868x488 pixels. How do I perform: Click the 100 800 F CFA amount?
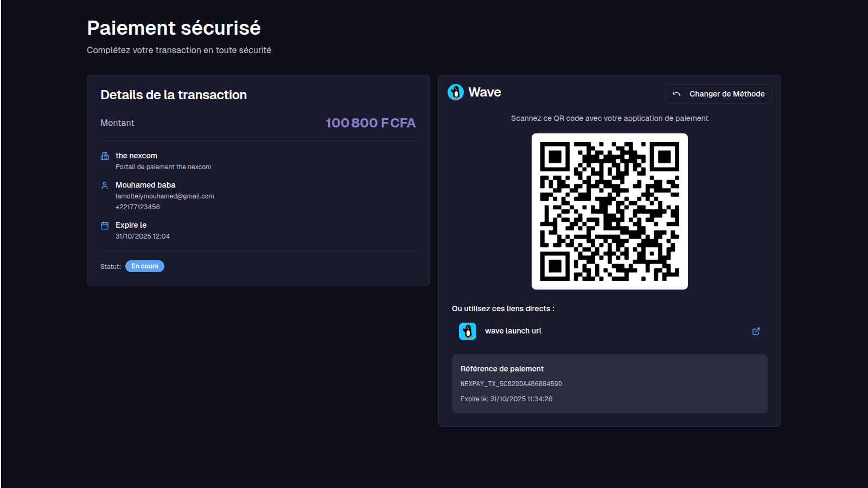click(371, 123)
